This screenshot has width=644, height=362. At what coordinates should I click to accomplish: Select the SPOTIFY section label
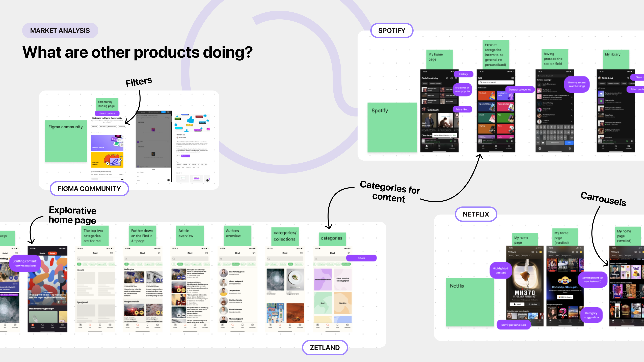(391, 31)
